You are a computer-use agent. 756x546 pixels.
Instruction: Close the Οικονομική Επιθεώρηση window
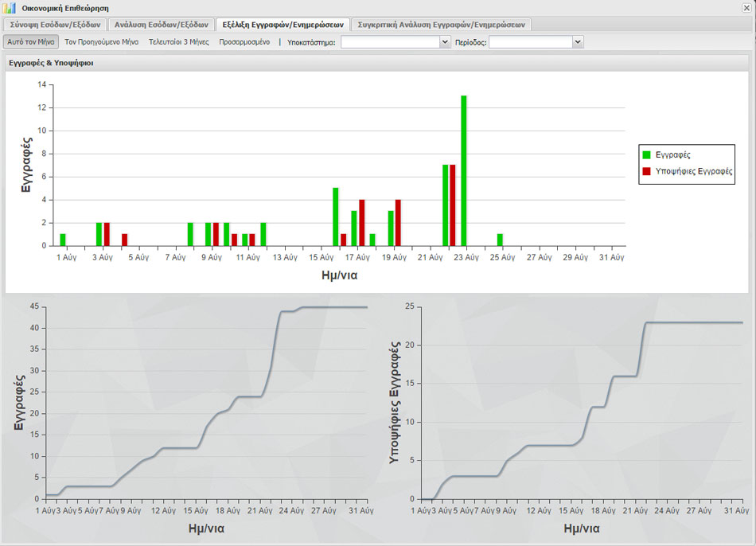(746, 7)
